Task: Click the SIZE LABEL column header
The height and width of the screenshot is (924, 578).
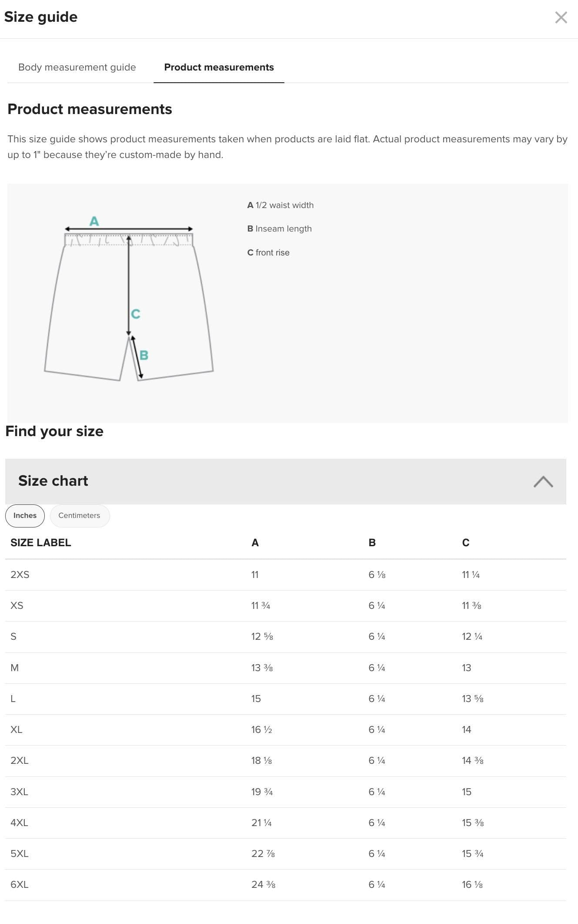Action: pos(41,543)
